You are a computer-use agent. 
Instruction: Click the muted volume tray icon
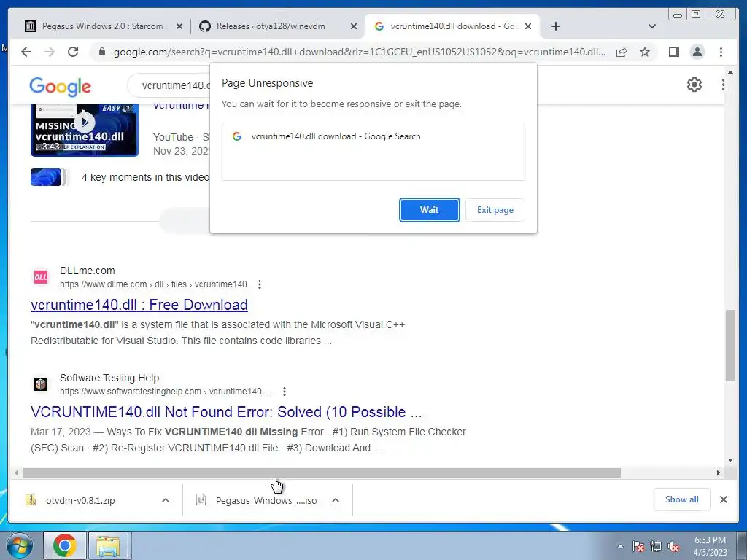click(x=673, y=547)
